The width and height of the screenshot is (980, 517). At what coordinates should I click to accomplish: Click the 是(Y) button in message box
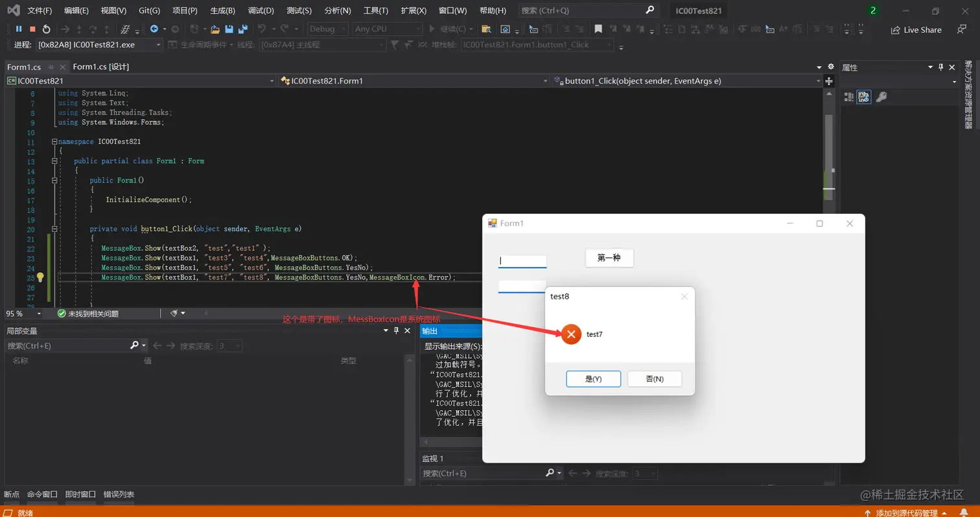point(593,379)
